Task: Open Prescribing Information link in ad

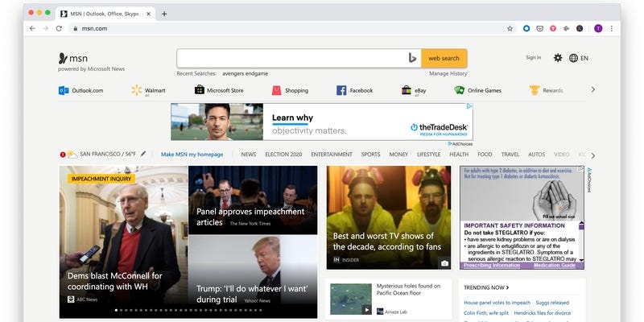Action: point(492,266)
